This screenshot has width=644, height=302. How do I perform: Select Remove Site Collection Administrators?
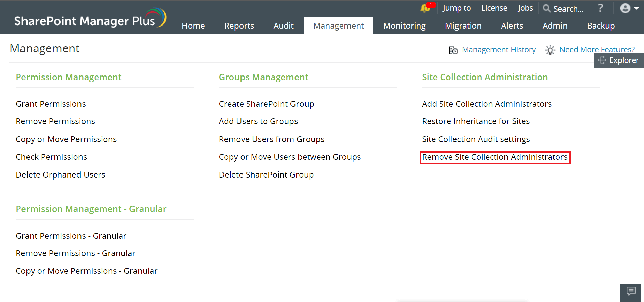click(x=495, y=157)
